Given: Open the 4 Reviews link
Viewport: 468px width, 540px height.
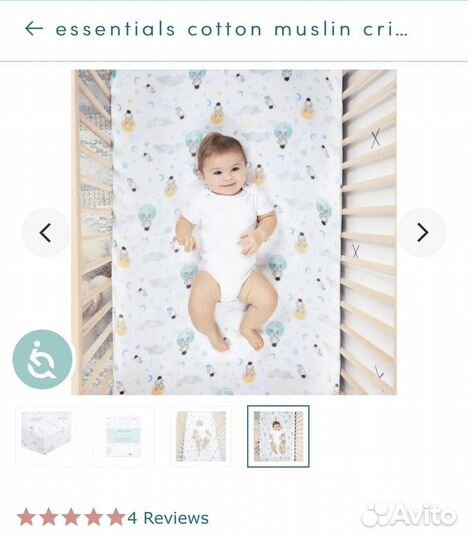Looking at the screenshot, I should [168, 518].
